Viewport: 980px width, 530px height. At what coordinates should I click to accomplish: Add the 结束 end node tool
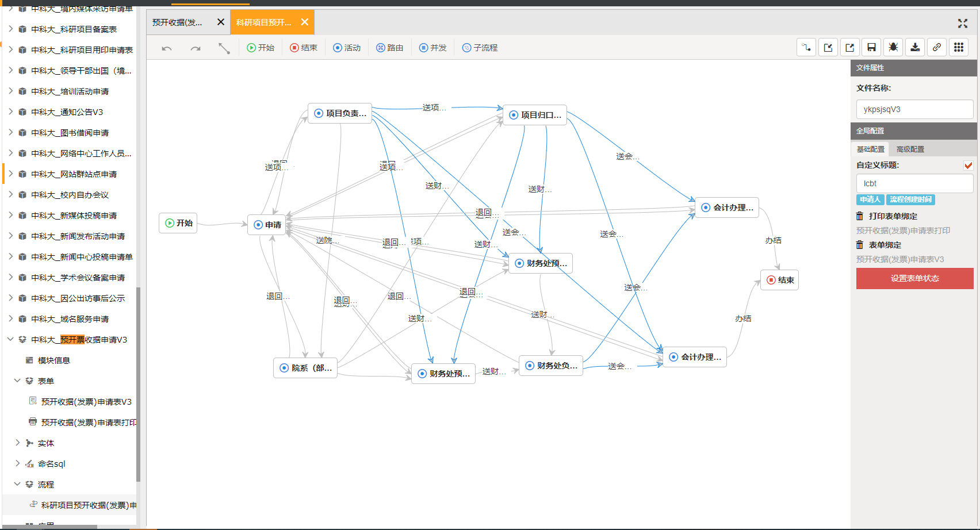coord(304,48)
